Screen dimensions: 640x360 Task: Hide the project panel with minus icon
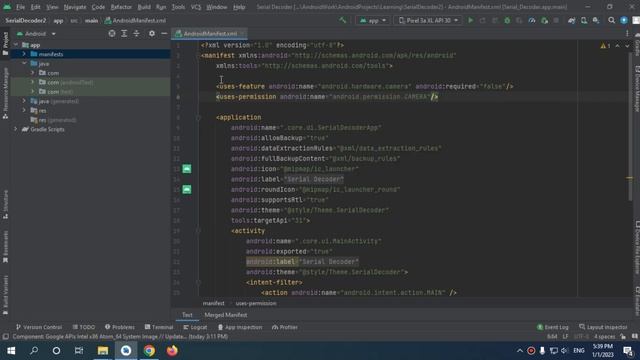pyautogui.click(x=164, y=33)
